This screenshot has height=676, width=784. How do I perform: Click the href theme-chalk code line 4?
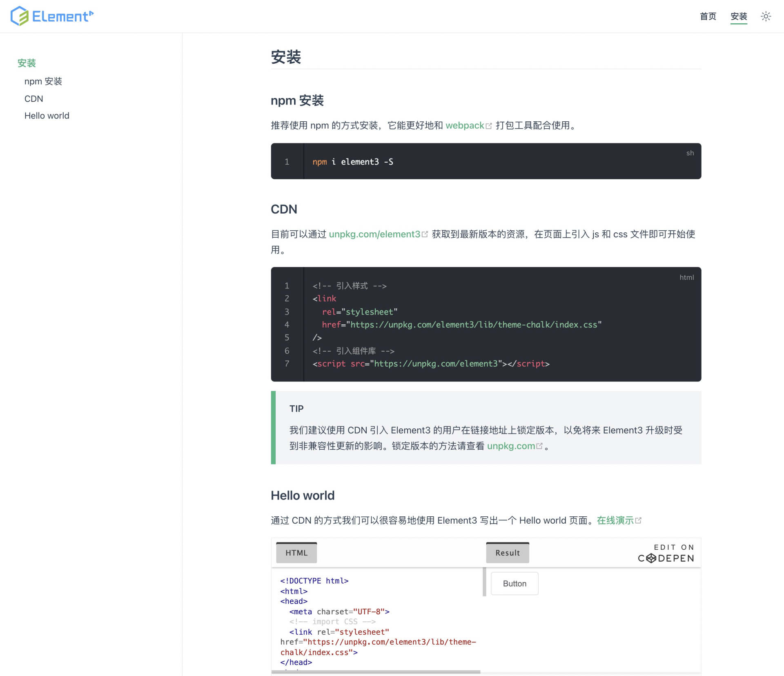tap(462, 325)
